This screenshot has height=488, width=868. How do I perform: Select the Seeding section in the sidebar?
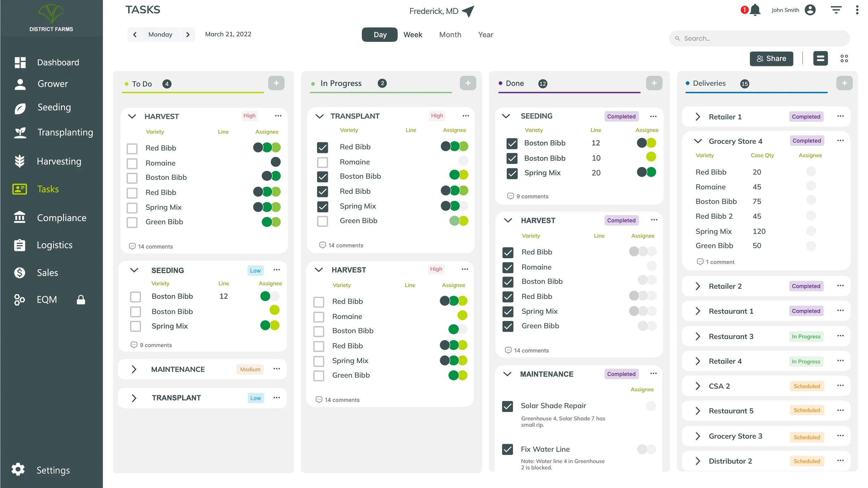click(x=54, y=107)
